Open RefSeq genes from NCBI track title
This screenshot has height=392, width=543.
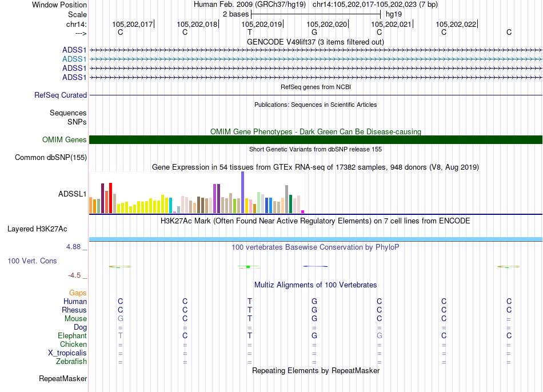pos(316,87)
